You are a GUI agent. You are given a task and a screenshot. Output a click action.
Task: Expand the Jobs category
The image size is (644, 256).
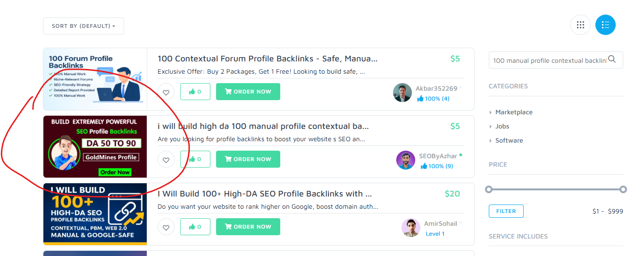(502, 127)
